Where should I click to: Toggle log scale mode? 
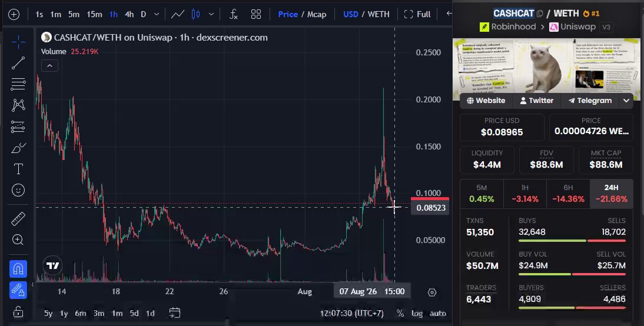click(417, 313)
